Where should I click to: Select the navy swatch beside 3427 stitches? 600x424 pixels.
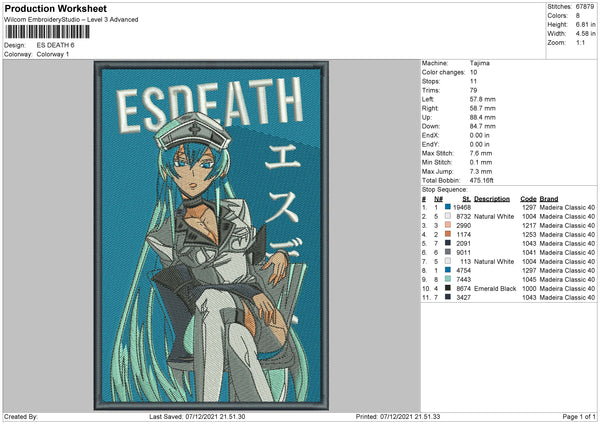[x=448, y=297]
